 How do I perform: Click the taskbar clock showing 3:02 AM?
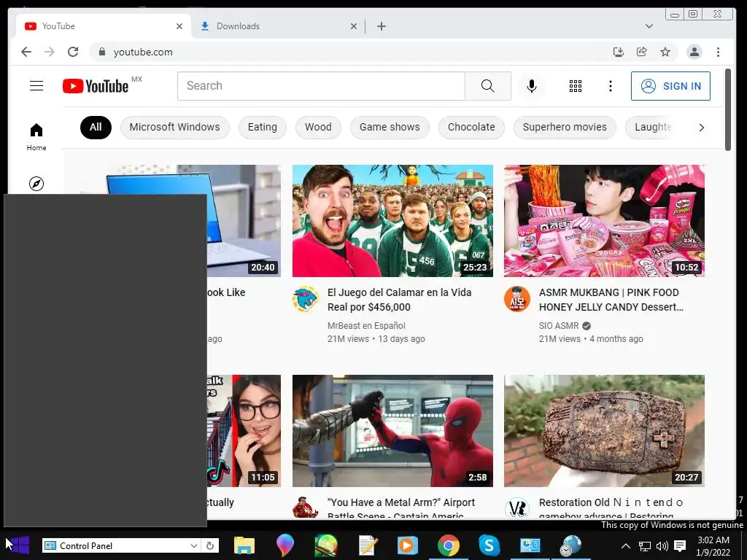tap(713, 546)
